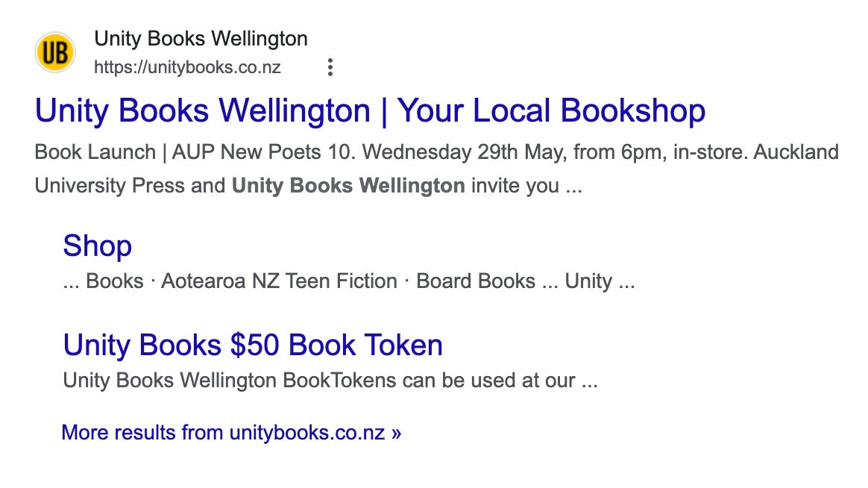Click 'Aotearoa NZ Teen Fiction' under Shop
868x488 pixels.
tap(279, 281)
